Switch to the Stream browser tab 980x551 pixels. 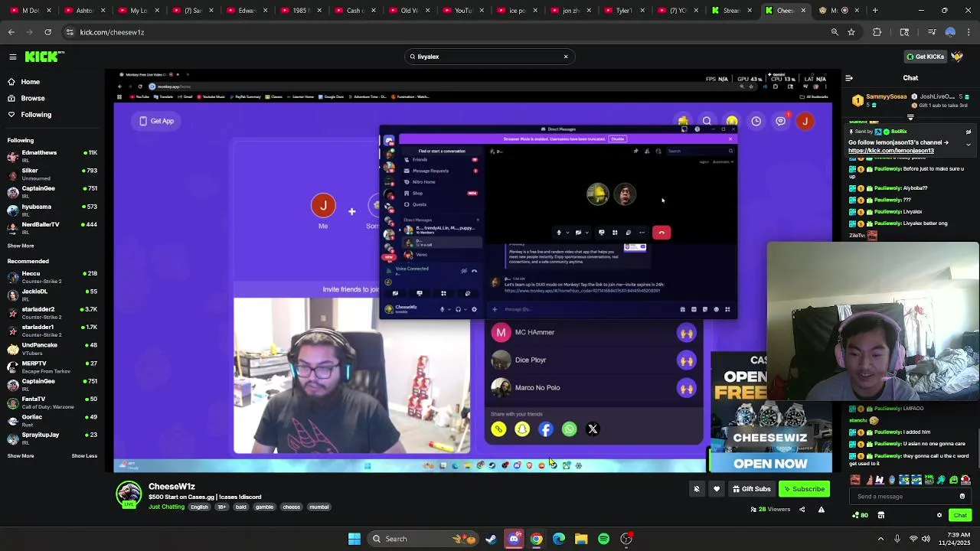tap(728, 11)
